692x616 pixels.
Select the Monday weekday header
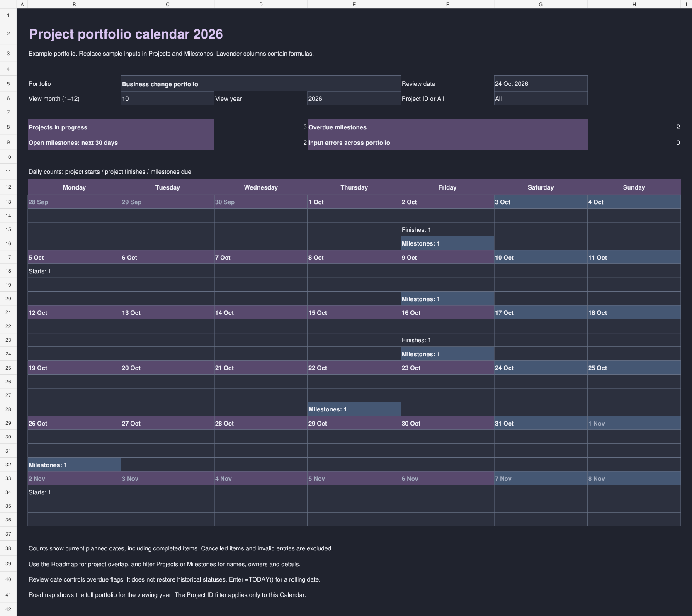pos(74,187)
